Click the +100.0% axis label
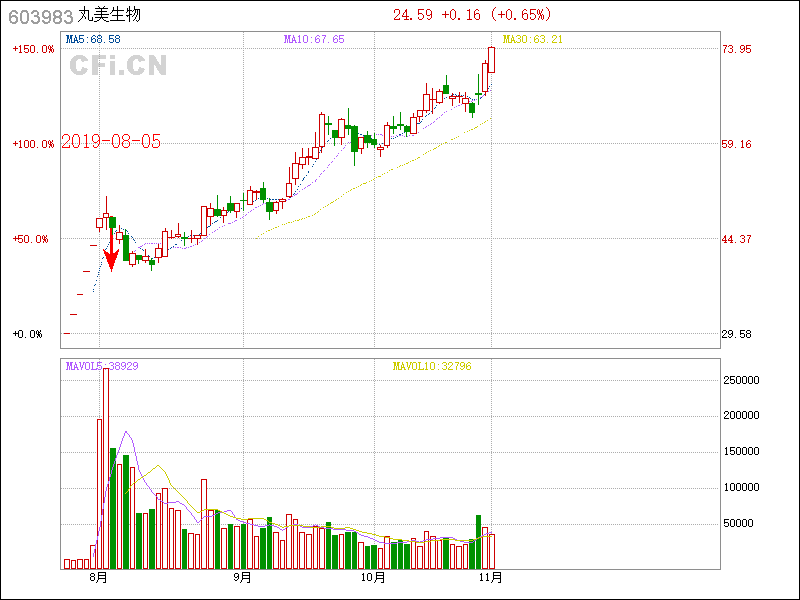 click(34, 144)
